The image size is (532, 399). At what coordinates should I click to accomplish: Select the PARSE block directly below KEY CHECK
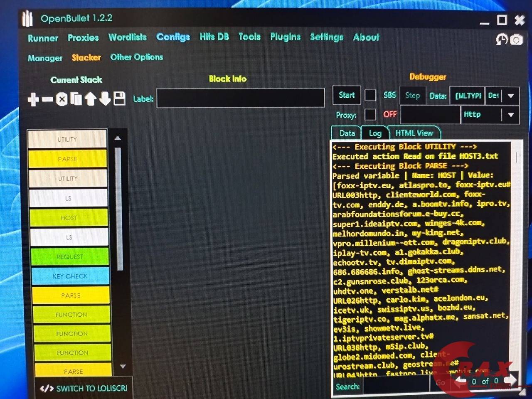pyautogui.click(x=71, y=296)
